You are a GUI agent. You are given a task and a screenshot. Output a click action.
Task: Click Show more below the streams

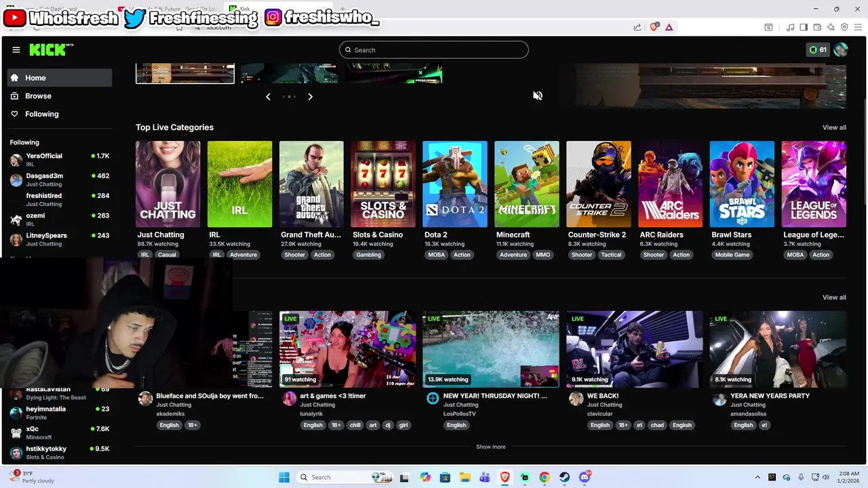(x=490, y=447)
